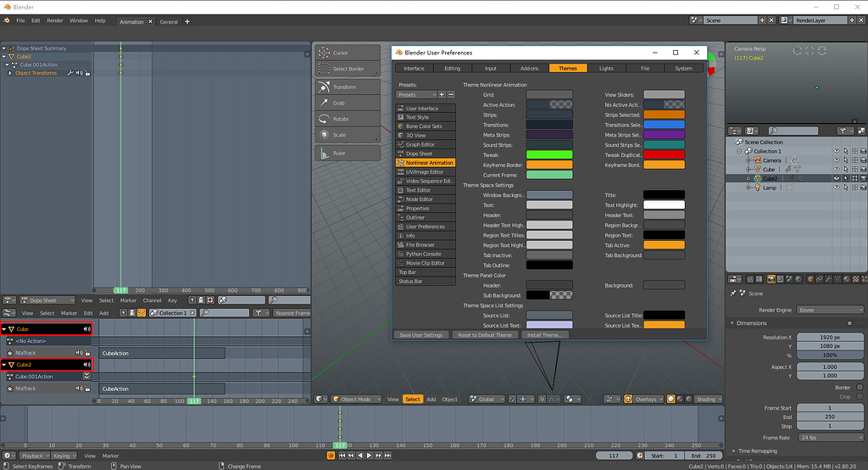Switch to the Add-ons preferences tab

tap(529, 68)
